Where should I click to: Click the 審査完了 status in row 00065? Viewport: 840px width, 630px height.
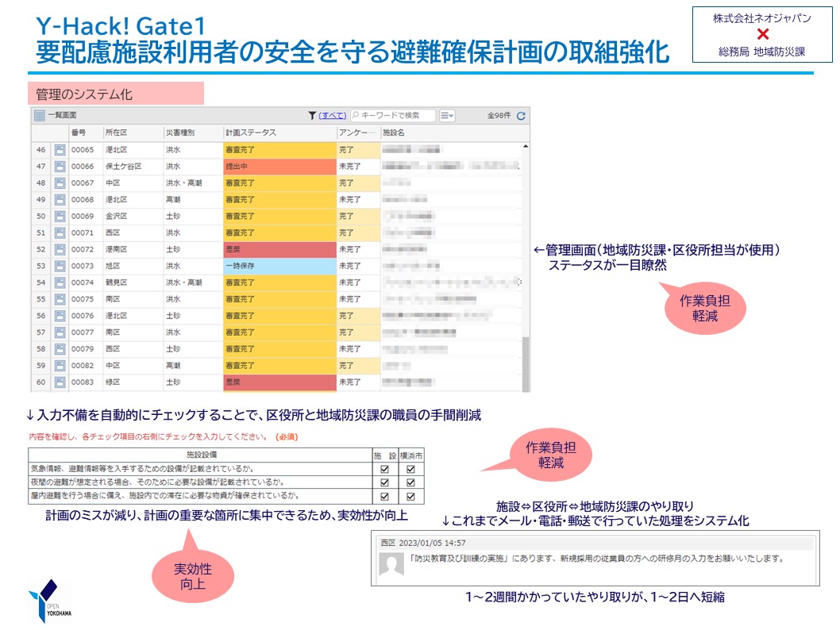279,150
